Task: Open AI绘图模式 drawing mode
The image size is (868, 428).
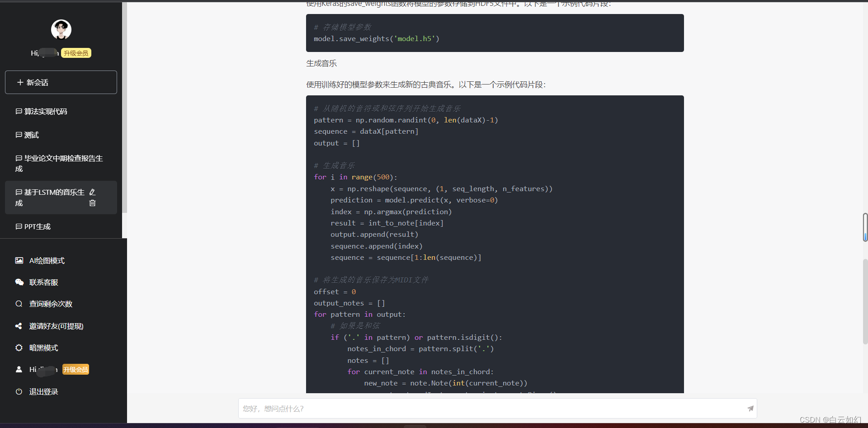Action: point(47,261)
